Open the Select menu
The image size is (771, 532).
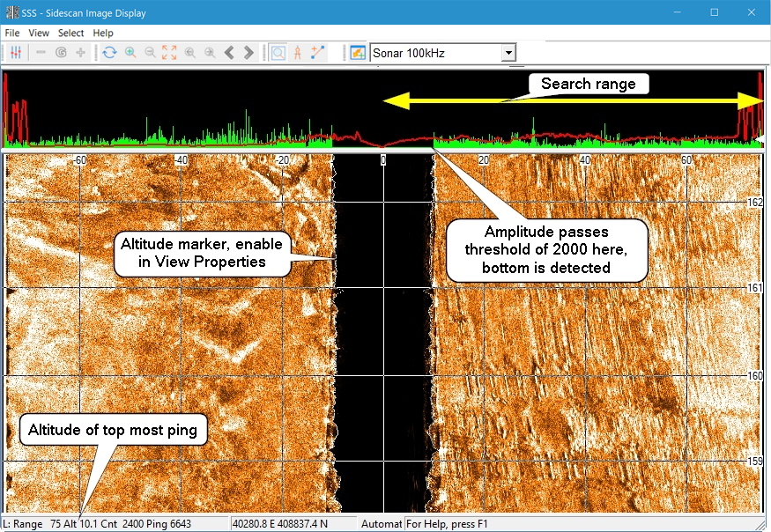[70, 33]
